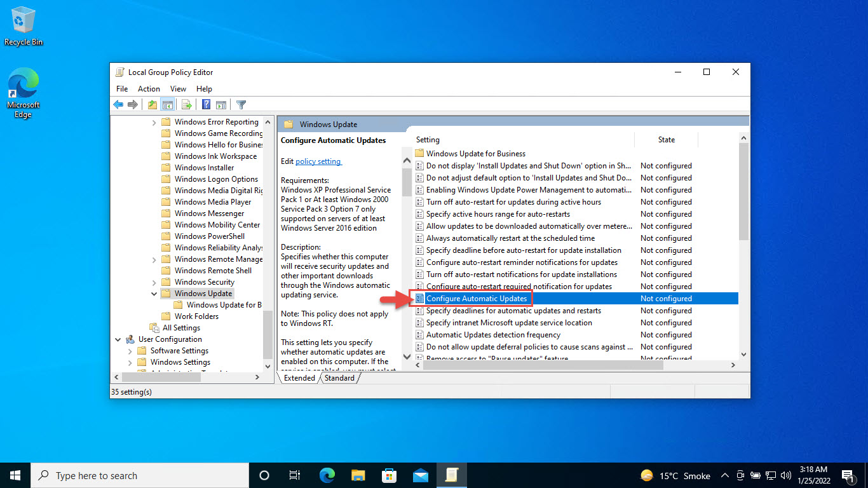Click the Forward arrow toolbar icon
The width and height of the screenshot is (868, 488).
pyautogui.click(x=133, y=105)
